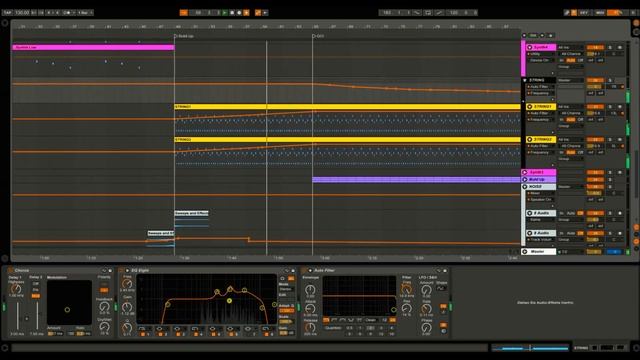Adjust EQ Eight Freq knob

click(127, 283)
